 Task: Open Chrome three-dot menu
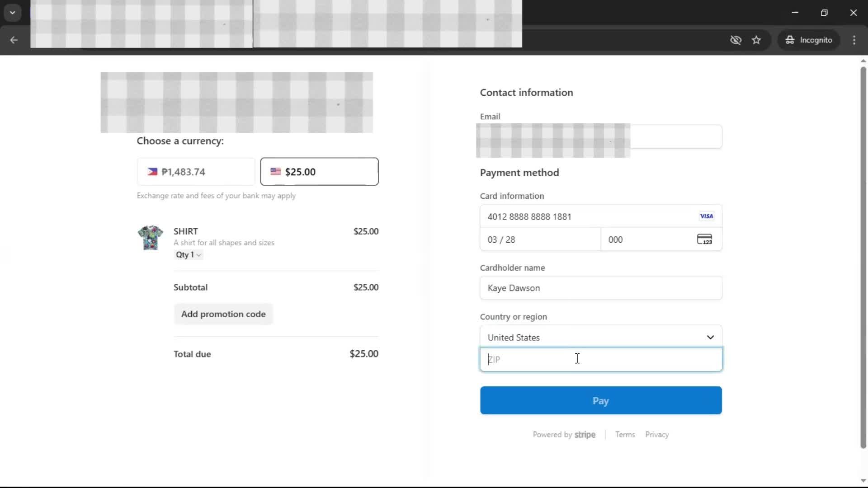pos(854,40)
